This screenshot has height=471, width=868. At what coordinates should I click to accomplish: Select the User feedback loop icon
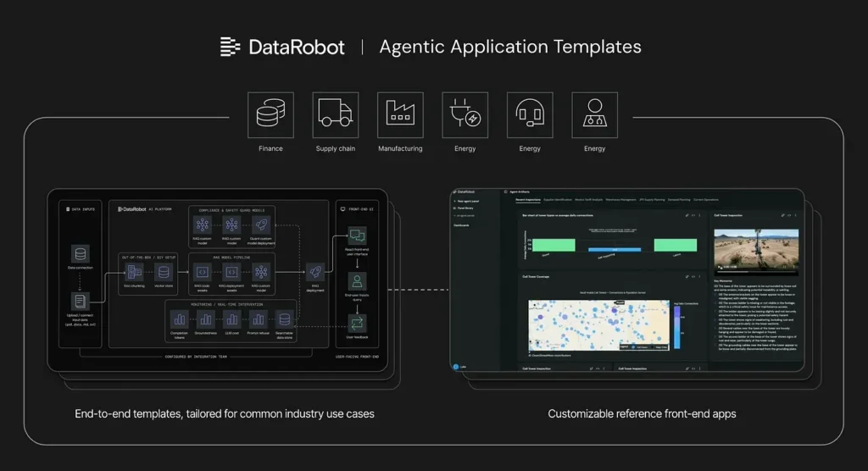click(x=357, y=322)
